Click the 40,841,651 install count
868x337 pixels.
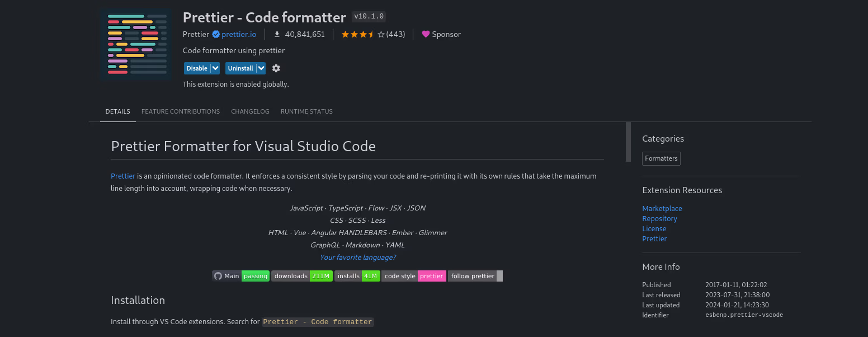pyautogui.click(x=305, y=34)
